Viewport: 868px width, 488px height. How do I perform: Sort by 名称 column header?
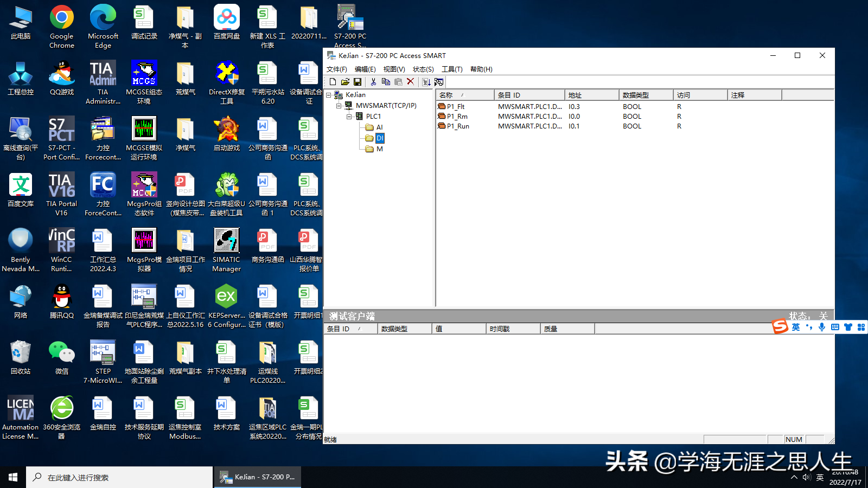coord(465,95)
